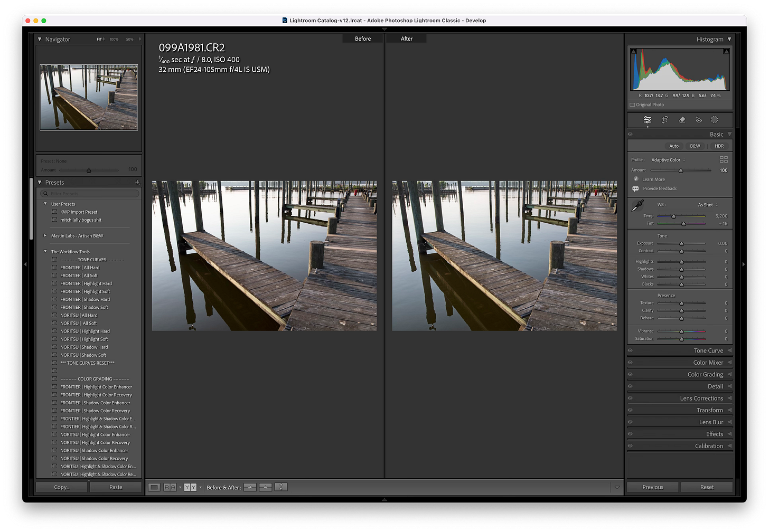
Task: Open the Healing/Remove tool
Action: coord(682,120)
